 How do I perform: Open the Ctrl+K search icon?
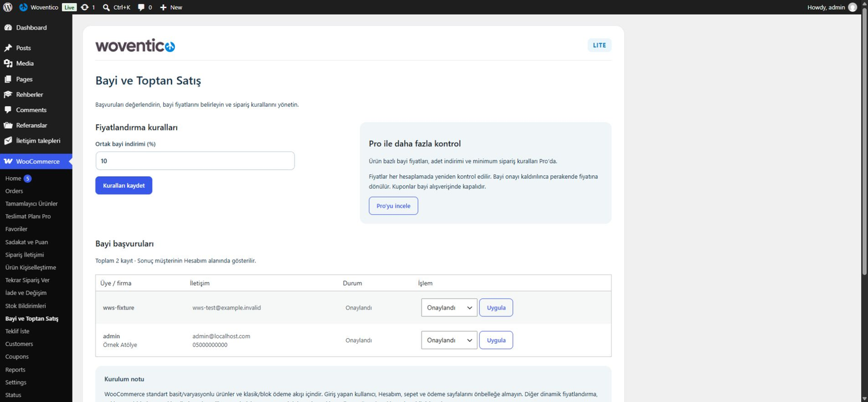click(106, 7)
